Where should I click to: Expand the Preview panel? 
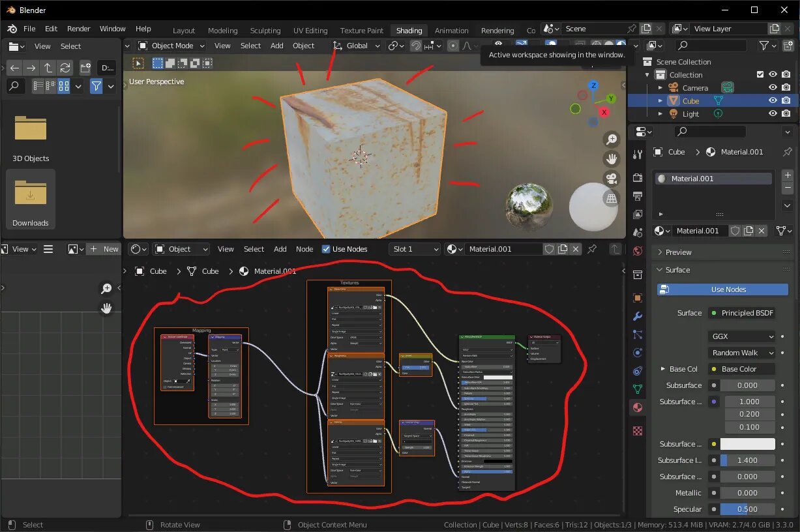pos(722,252)
